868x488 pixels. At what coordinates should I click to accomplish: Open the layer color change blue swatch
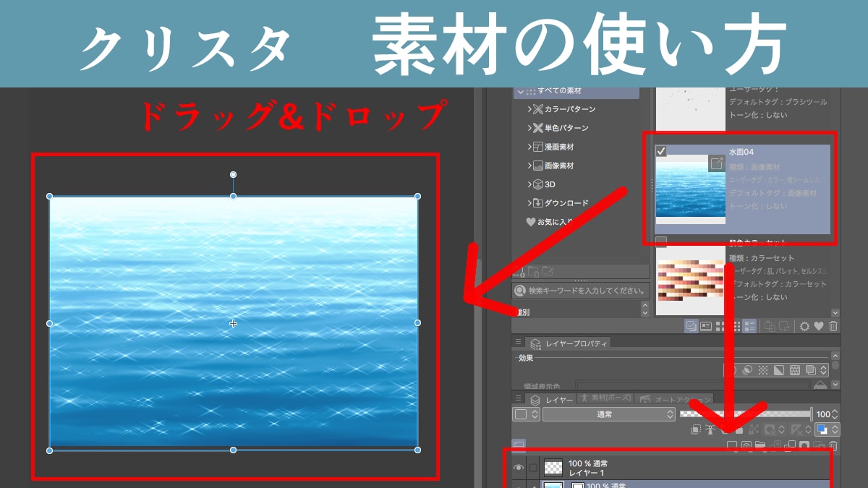pyautogui.click(x=822, y=429)
